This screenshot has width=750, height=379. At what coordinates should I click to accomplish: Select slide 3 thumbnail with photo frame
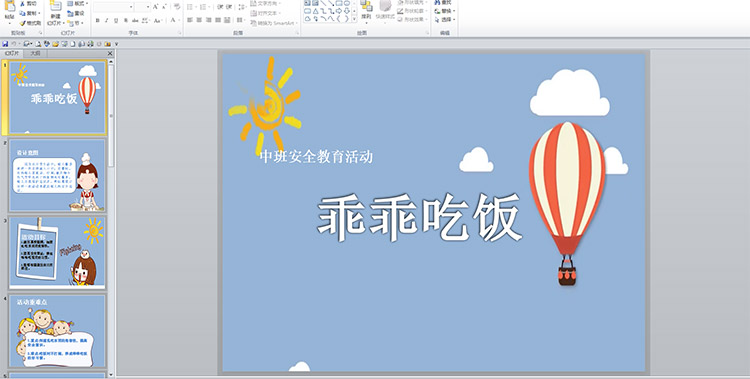(57, 252)
